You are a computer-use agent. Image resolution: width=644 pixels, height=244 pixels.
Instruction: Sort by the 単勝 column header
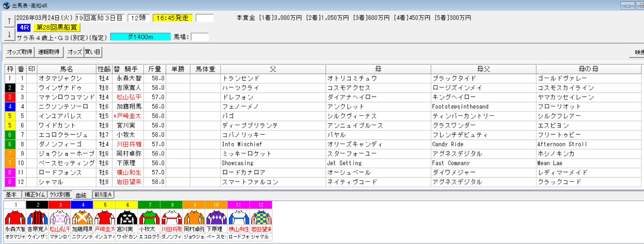[x=178, y=69]
